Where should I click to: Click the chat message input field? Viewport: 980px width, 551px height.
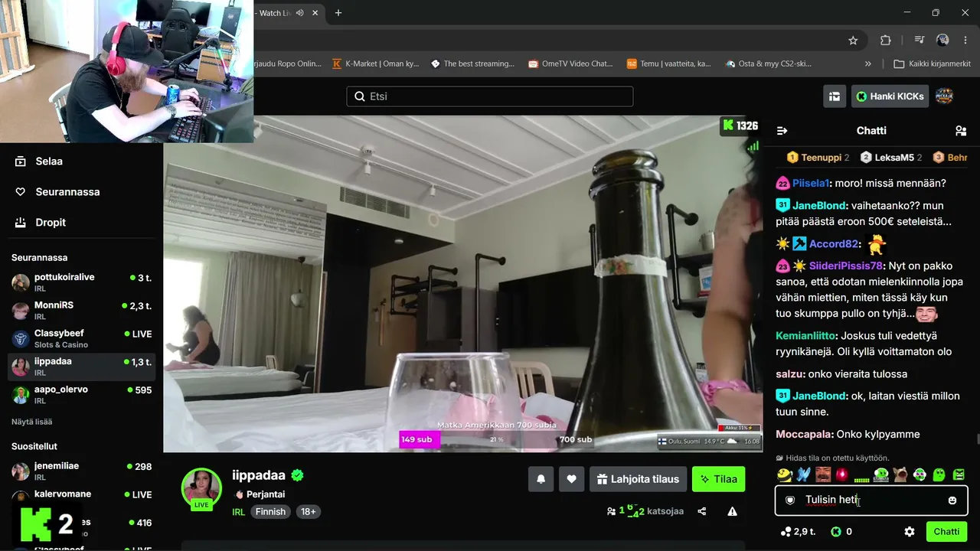click(x=871, y=500)
